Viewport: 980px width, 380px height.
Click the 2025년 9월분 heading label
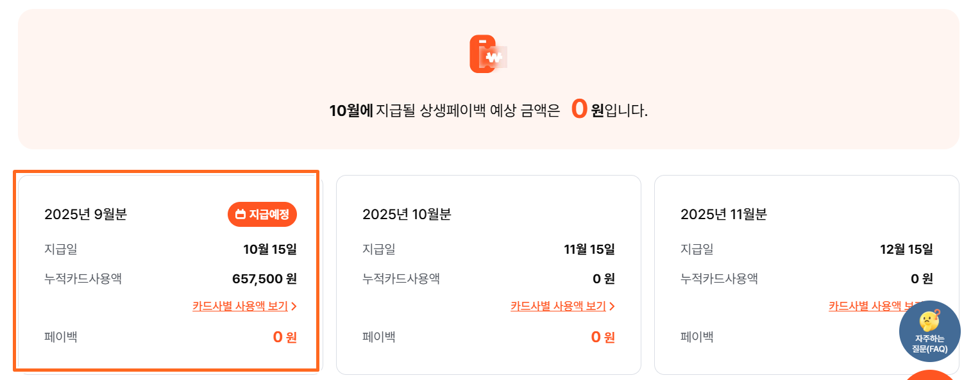[x=87, y=215]
